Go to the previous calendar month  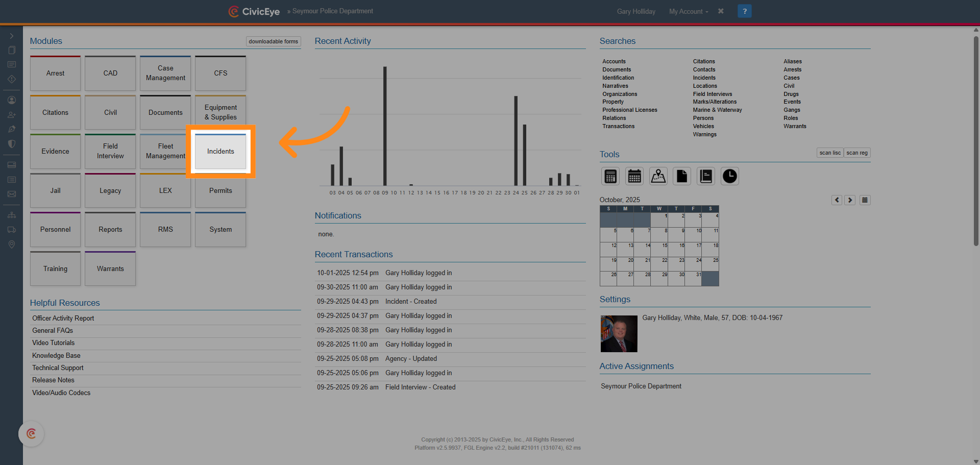pyautogui.click(x=837, y=200)
